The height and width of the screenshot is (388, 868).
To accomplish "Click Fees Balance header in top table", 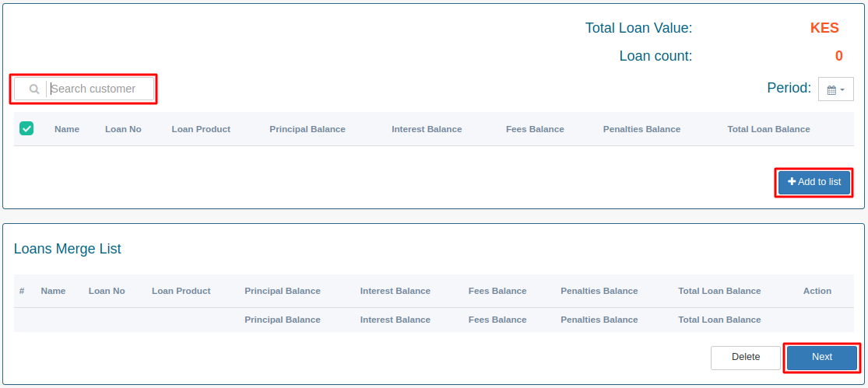I will pyautogui.click(x=535, y=129).
